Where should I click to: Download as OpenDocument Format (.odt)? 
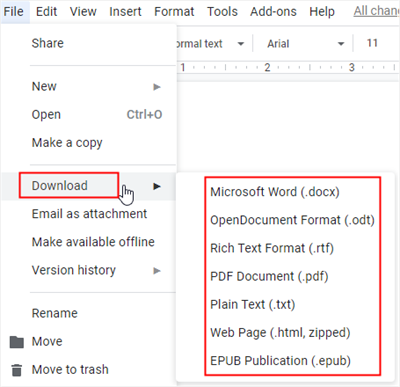[x=292, y=220]
